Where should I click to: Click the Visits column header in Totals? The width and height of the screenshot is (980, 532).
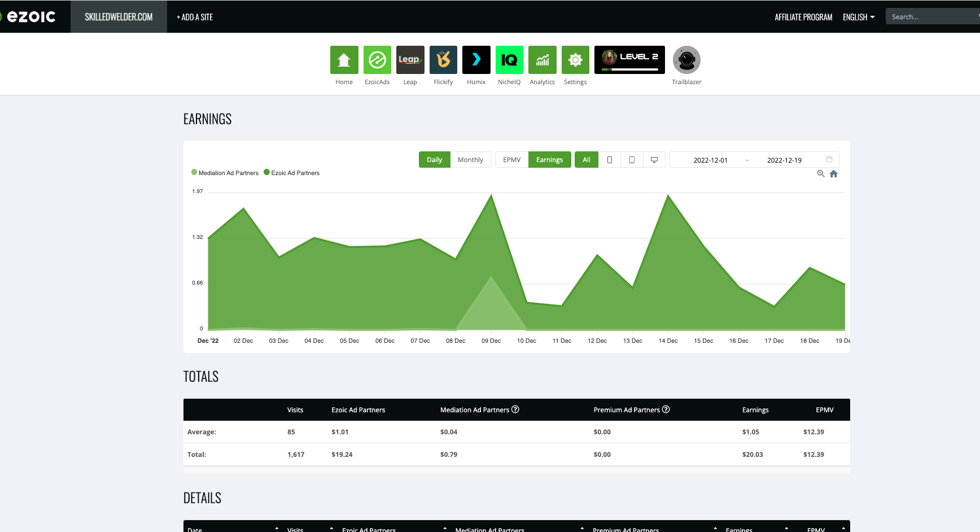[295, 410]
